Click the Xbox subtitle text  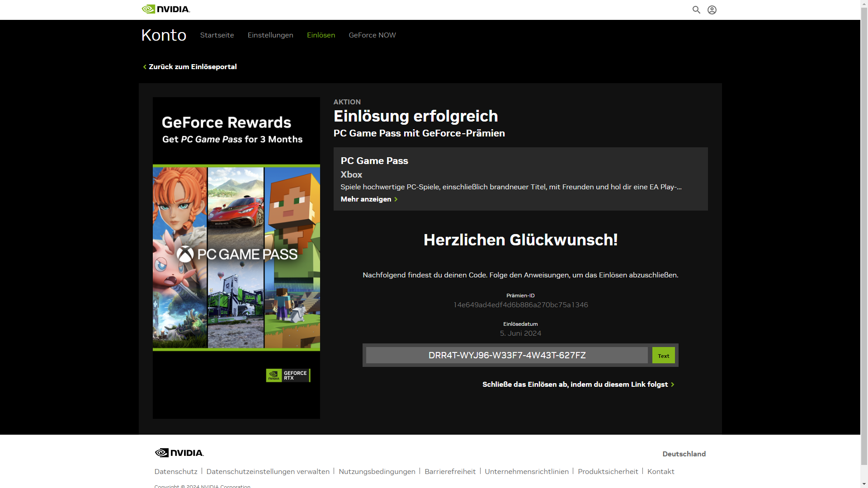[x=351, y=174]
